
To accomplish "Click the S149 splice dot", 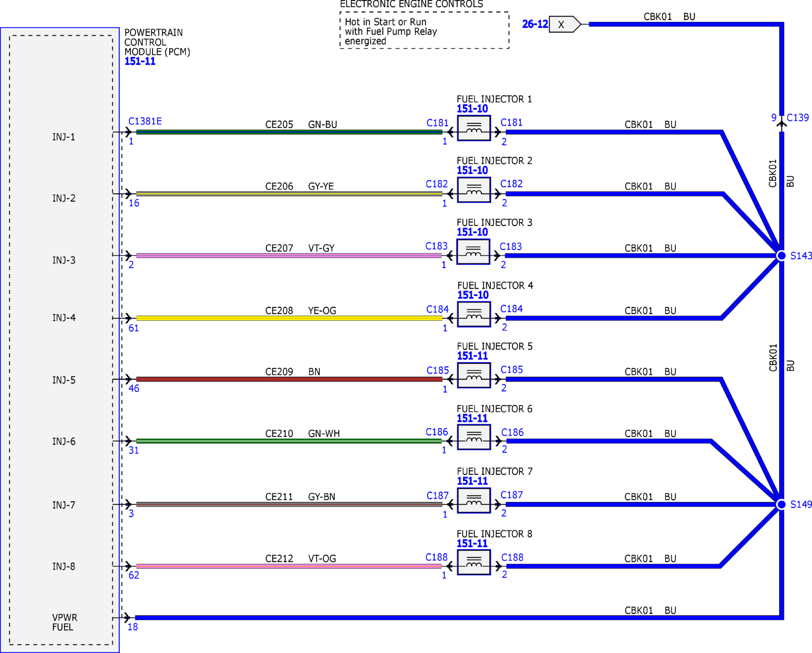I will point(781,504).
